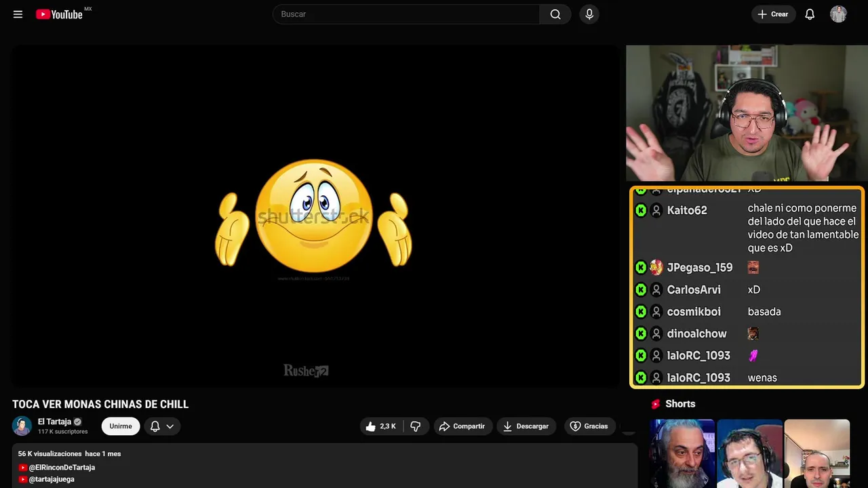Click the 117 K suscriptores count
Image resolution: width=868 pixels, height=488 pixels.
(x=63, y=432)
